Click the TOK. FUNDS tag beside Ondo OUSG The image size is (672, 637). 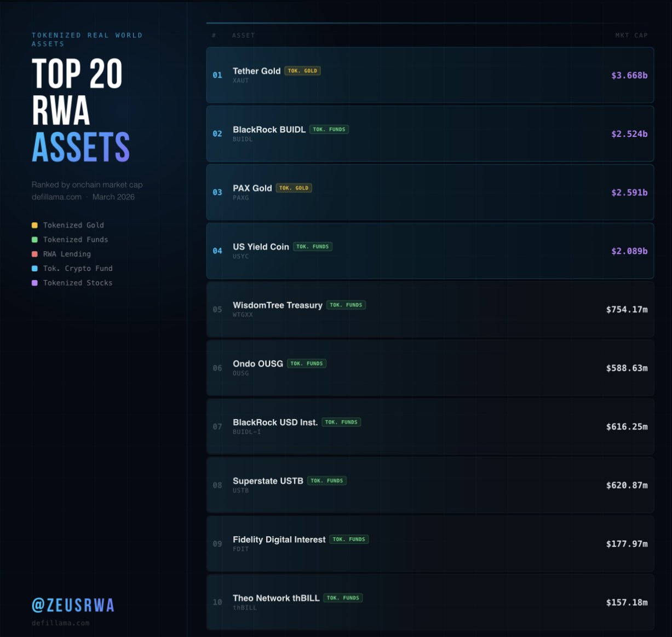coord(307,363)
